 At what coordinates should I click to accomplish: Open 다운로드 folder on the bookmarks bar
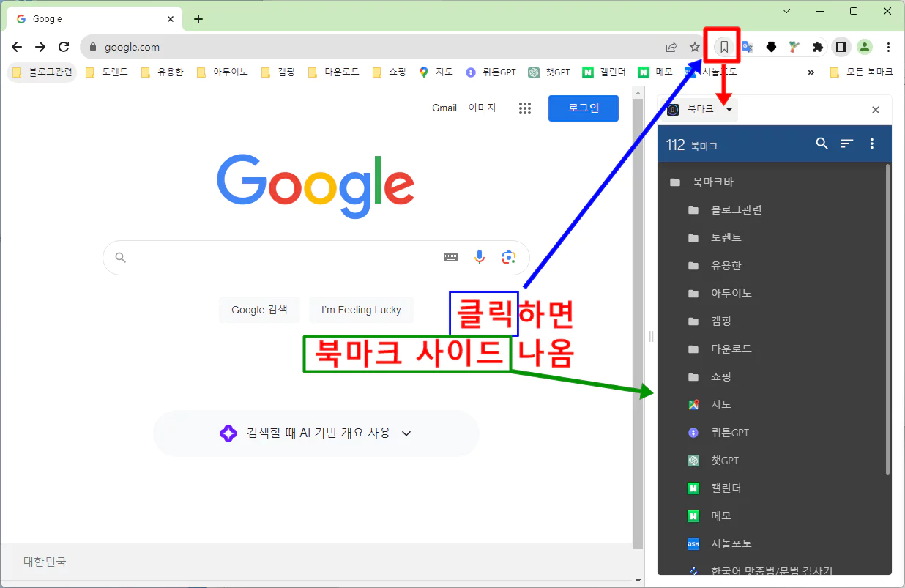click(x=334, y=72)
